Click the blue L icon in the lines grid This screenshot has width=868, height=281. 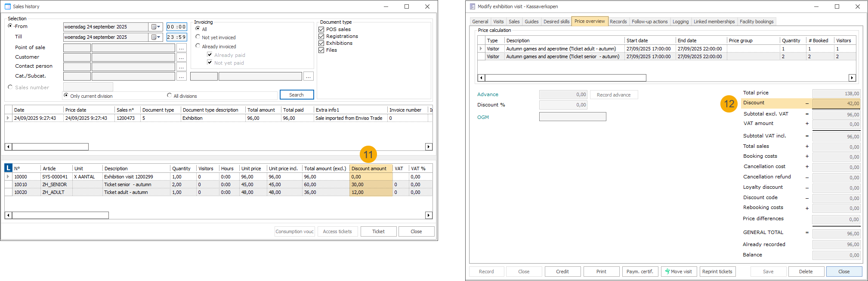click(x=8, y=168)
